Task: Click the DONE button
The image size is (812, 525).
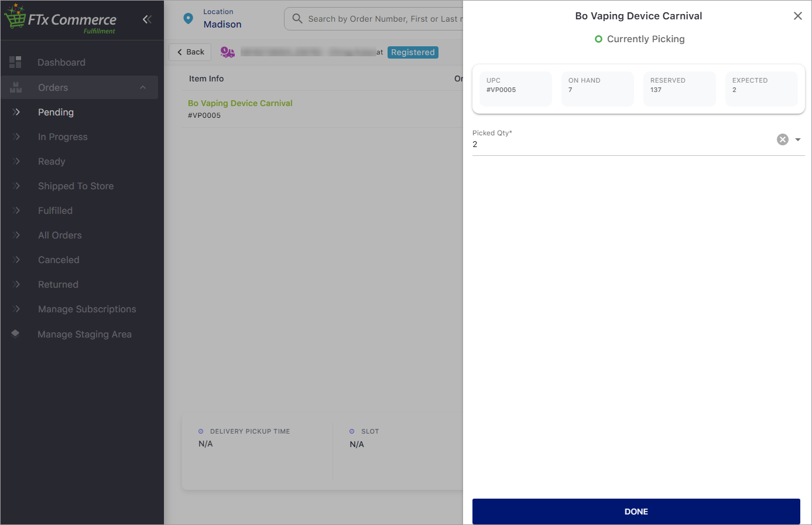Action: click(x=636, y=512)
